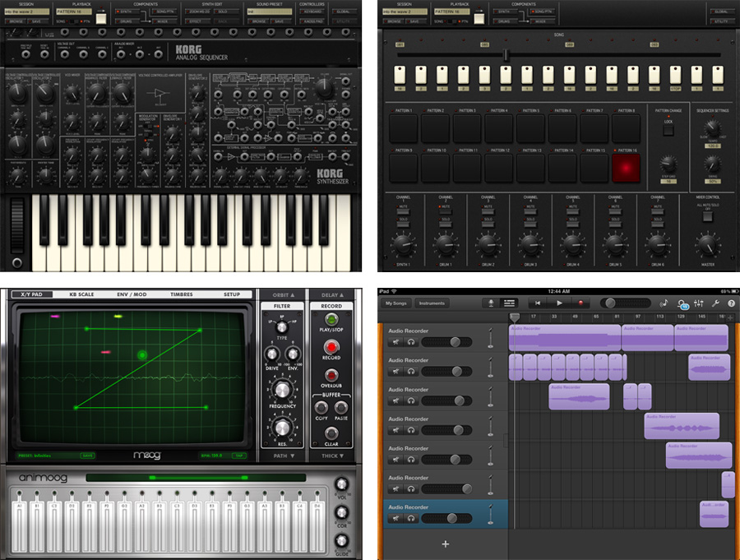The image size is (740, 560).
Task: Click the OVERDUB button
Action: tap(331, 375)
